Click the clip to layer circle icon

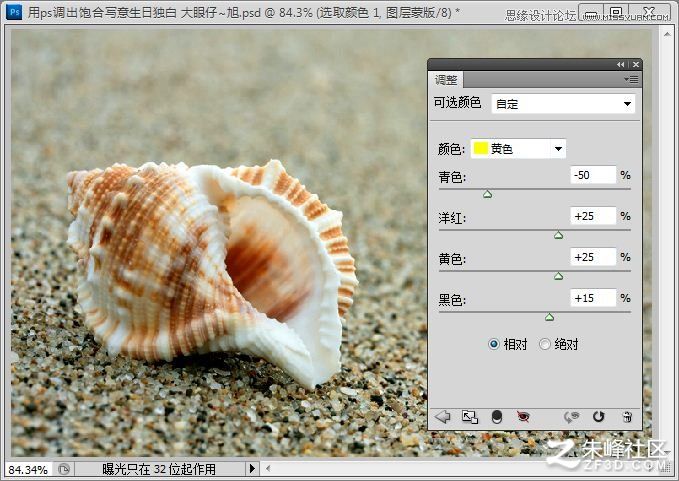[497, 417]
